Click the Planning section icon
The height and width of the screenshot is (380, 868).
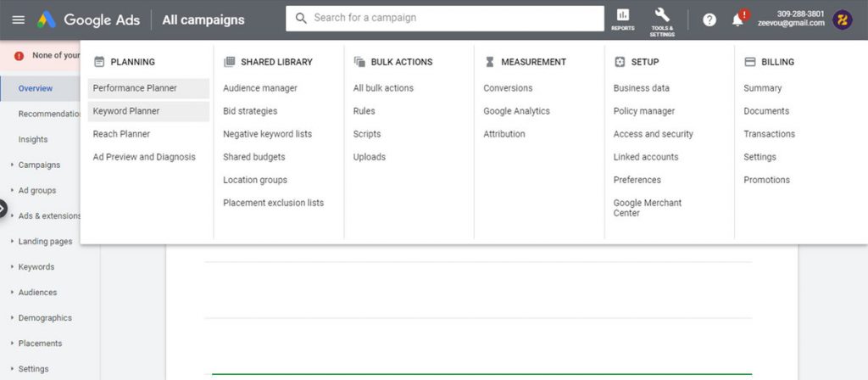tap(99, 62)
